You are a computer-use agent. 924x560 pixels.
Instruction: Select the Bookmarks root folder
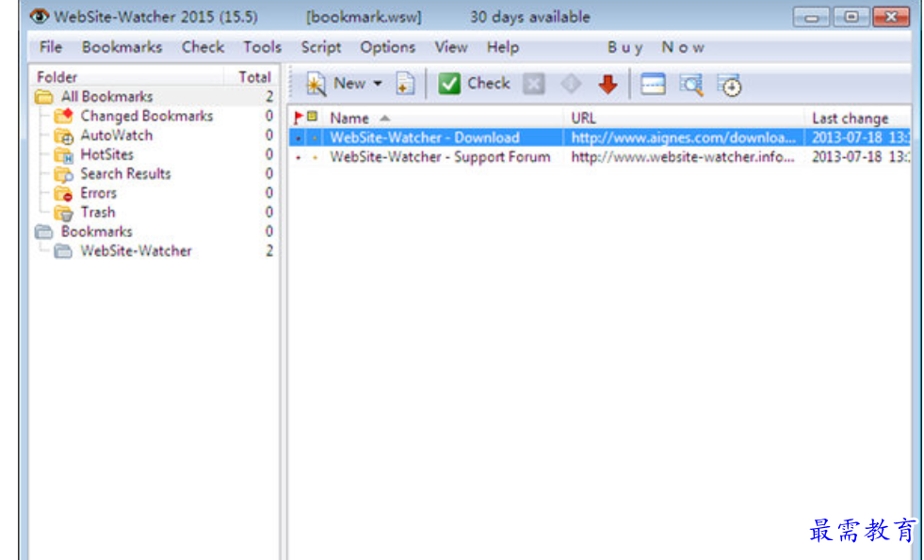pyautogui.click(x=97, y=232)
